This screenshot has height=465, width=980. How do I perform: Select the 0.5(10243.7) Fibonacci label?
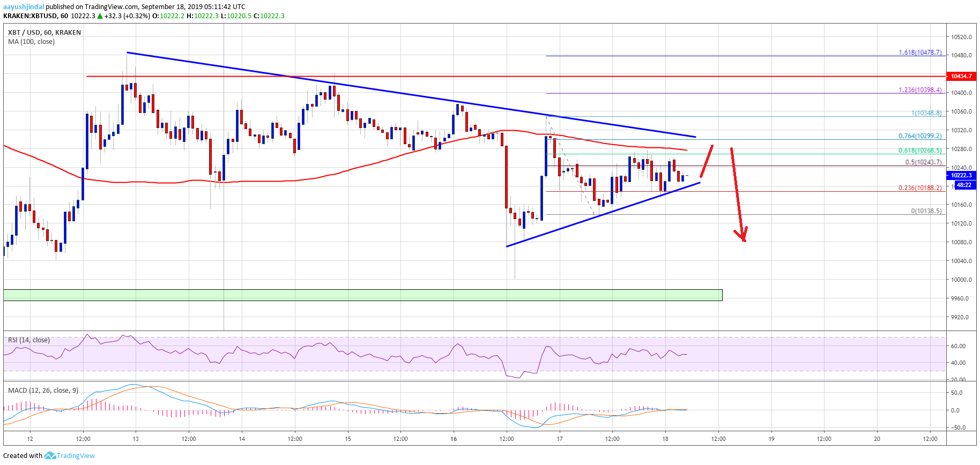(x=923, y=162)
